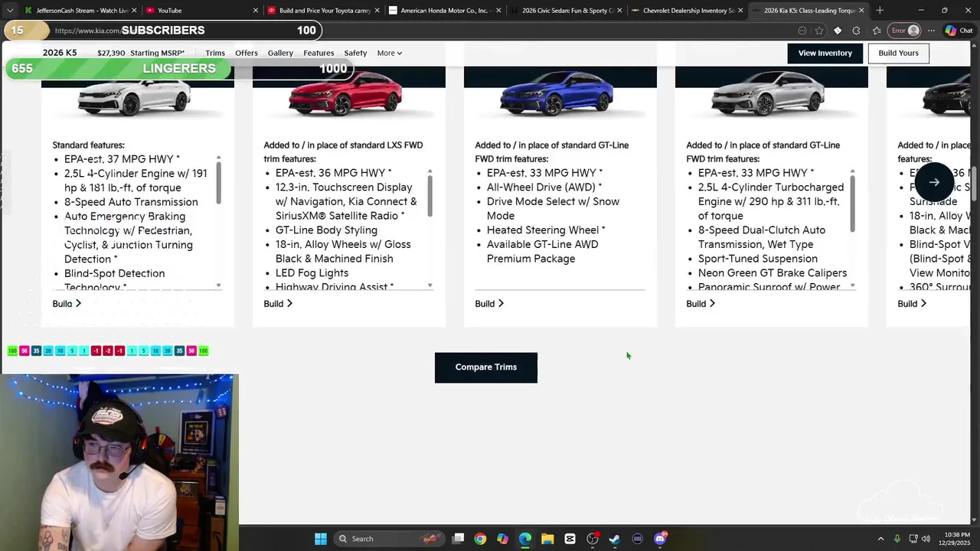
Task: Click scroll-down arrow in red trim's feature list
Action: pyautogui.click(x=430, y=285)
